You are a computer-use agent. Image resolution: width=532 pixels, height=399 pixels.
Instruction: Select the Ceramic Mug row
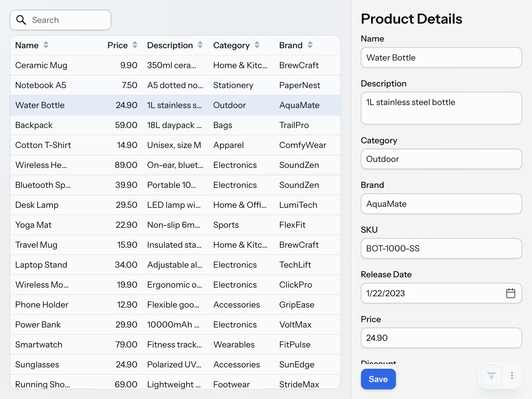(175, 65)
